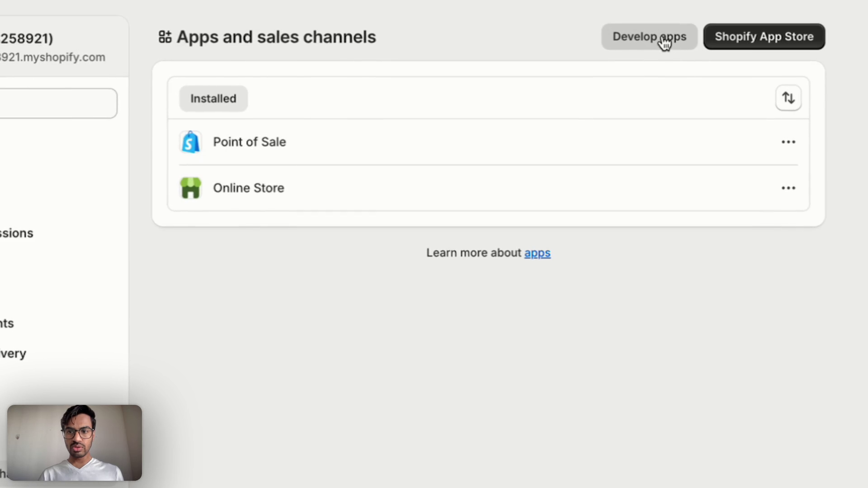Click the Point of Sale bag icon

click(x=190, y=142)
